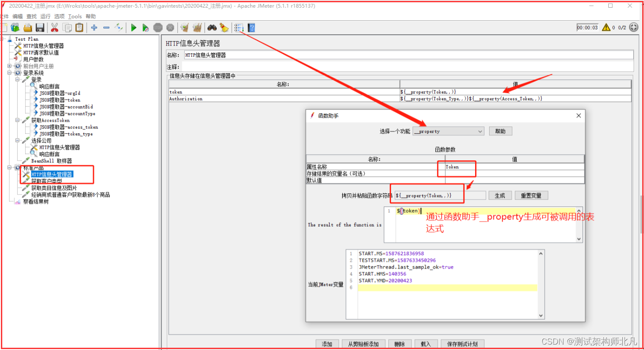Select the Test Plan root node
This screenshot has width=644, height=350.
(27, 39)
